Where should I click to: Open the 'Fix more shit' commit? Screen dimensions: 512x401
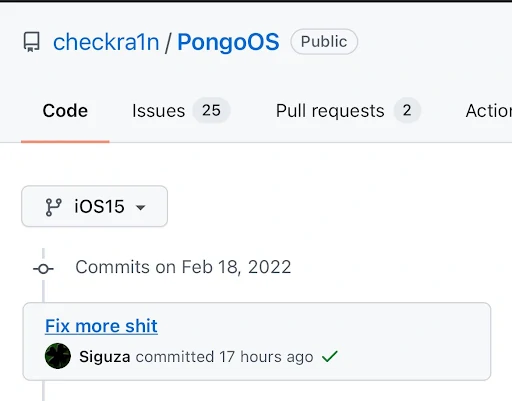(101, 326)
